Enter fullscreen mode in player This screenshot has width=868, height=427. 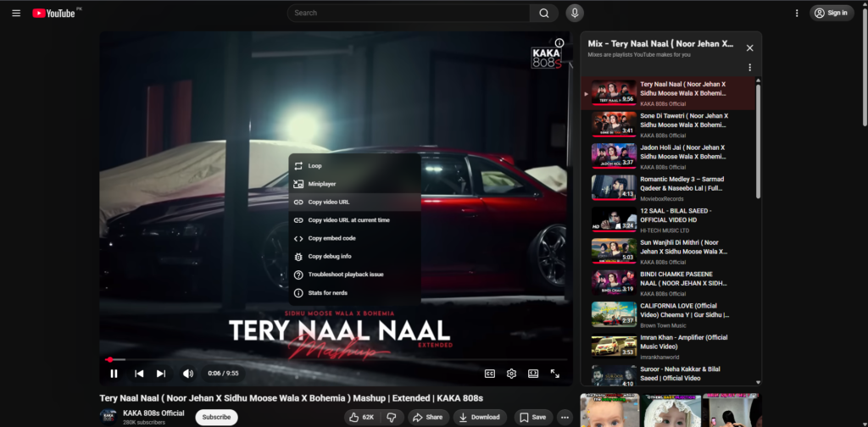(x=555, y=374)
